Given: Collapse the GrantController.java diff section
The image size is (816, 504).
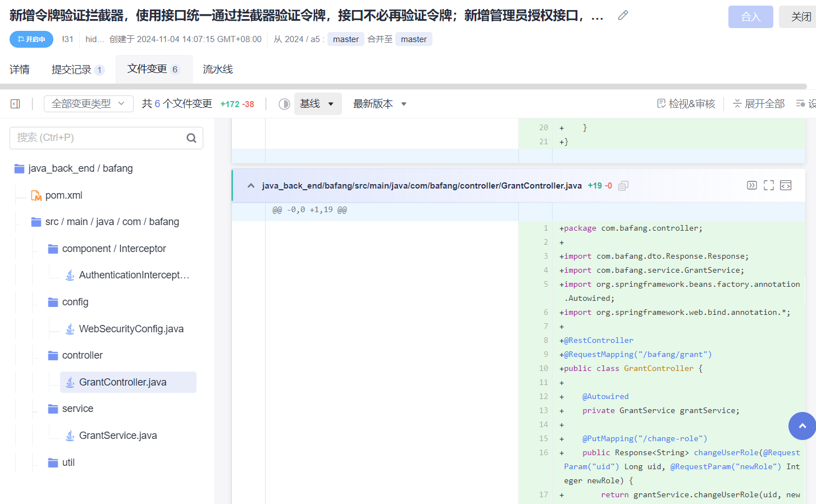Looking at the screenshot, I should click(x=251, y=186).
